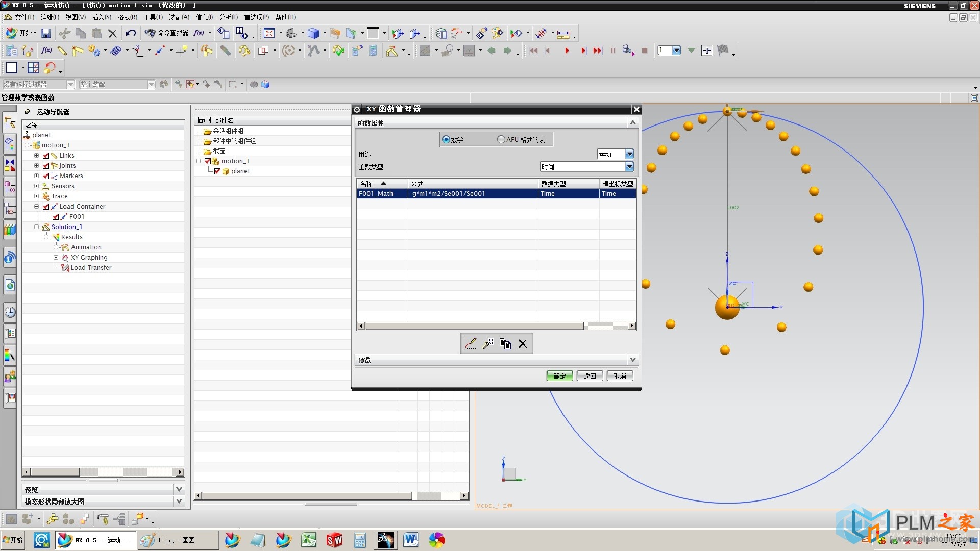Image resolution: width=980 pixels, height=551 pixels.
Task: Click the checkbox grid icon in third toolbar row
Action: point(33,67)
